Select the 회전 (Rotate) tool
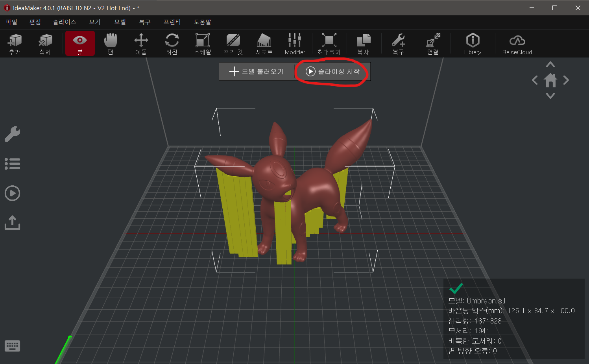This screenshot has height=364, width=589. click(172, 44)
